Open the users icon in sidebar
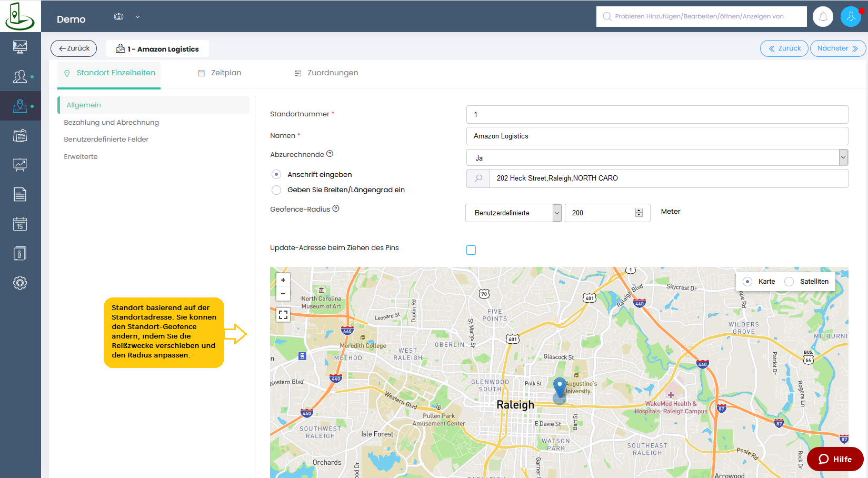Image resolution: width=868 pixels, height=478 pixels. 20,77
